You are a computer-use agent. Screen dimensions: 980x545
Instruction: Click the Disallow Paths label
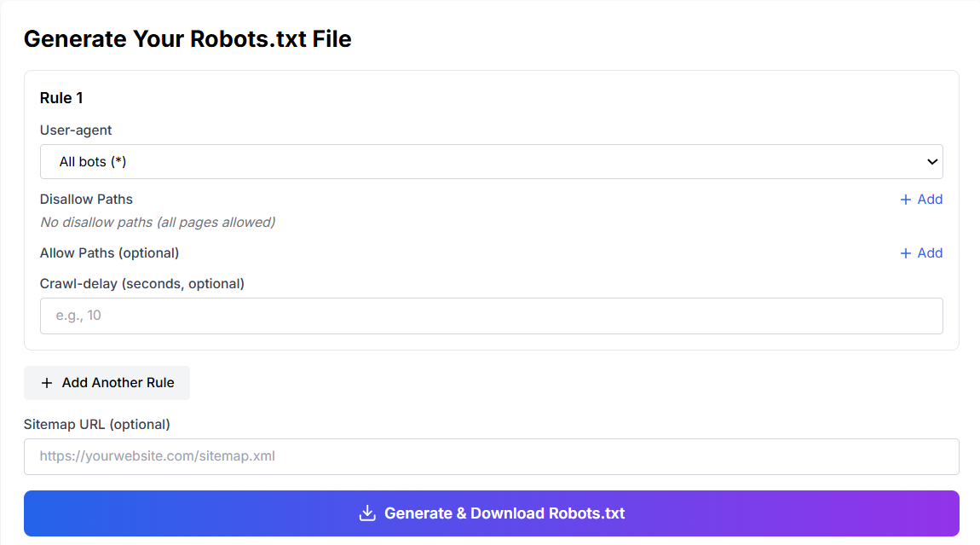(x=86, y=199)
